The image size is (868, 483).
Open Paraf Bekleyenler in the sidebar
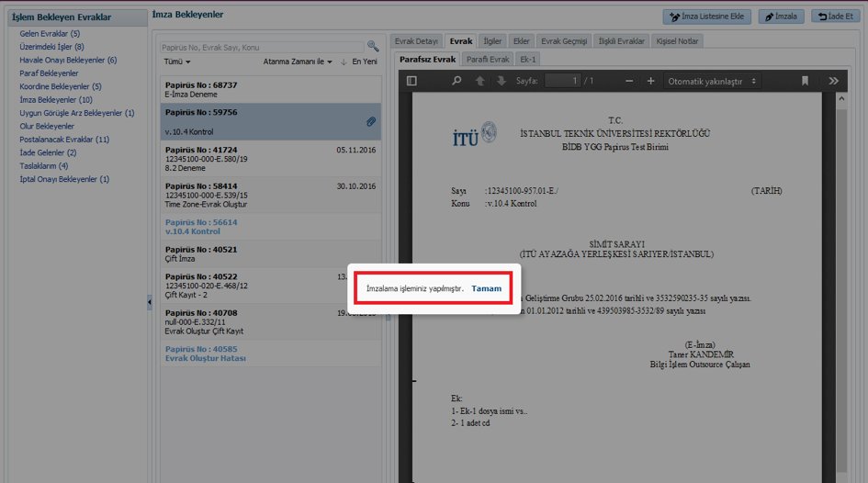click(x=49, y=73)
